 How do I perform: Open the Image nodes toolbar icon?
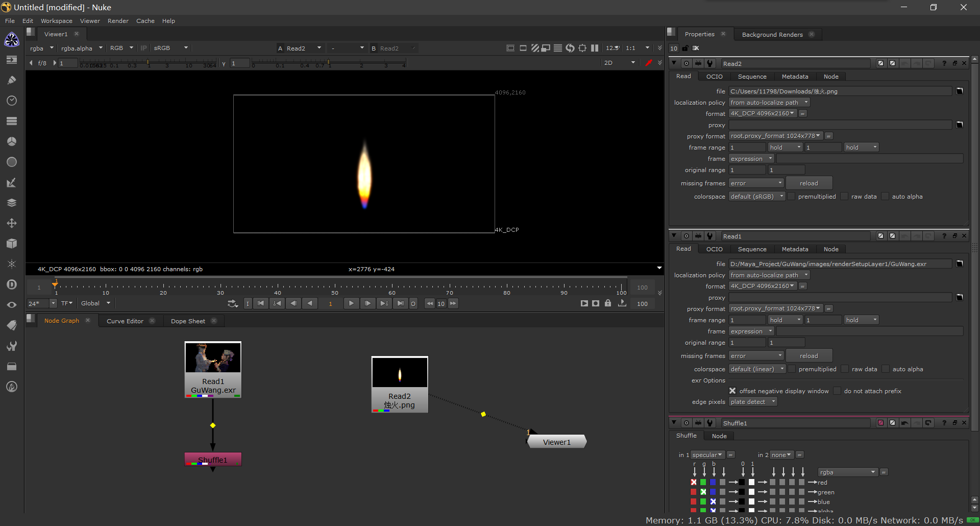click(x=11, y=60)
